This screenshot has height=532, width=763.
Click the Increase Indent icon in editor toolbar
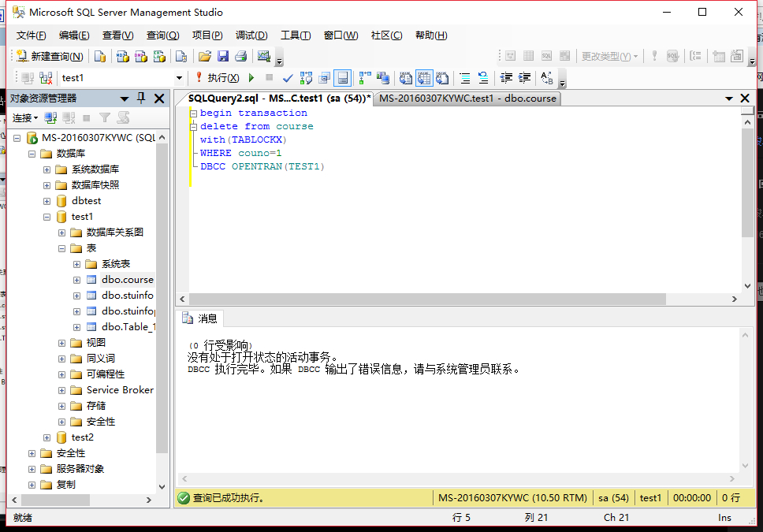tap(524, 77)
